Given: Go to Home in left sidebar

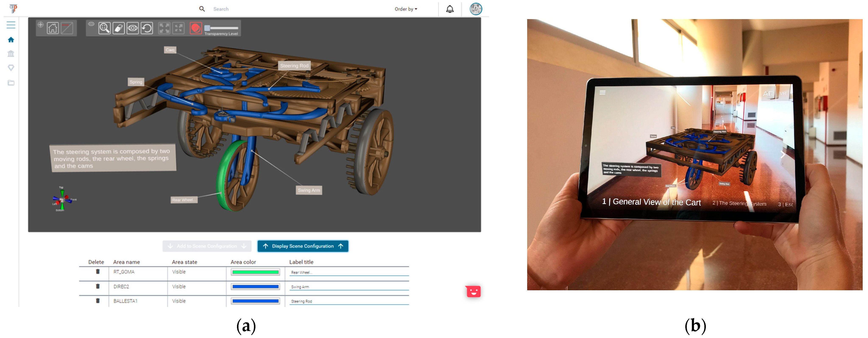Looking at the screenshot, I should [11, 40].
